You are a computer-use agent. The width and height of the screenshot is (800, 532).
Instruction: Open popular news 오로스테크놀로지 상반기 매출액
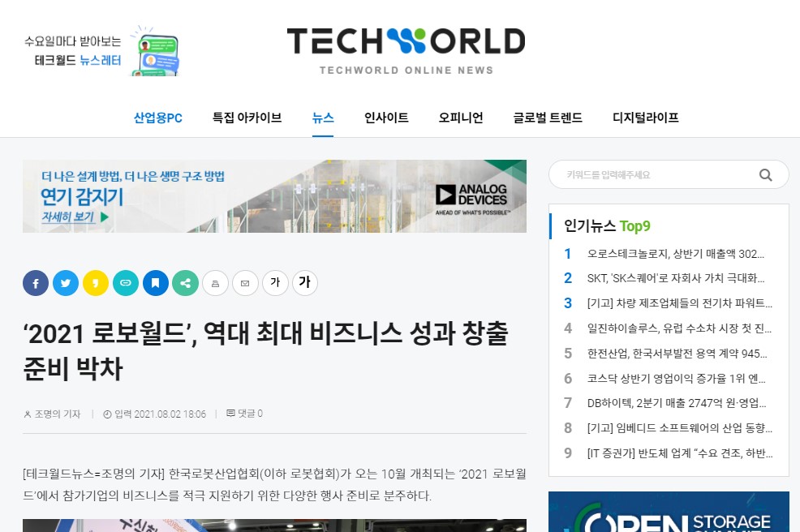[x=676, y=254]
